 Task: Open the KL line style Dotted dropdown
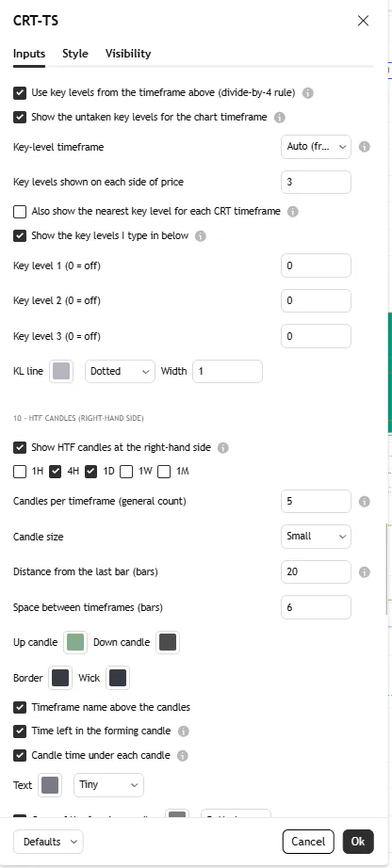120,372
